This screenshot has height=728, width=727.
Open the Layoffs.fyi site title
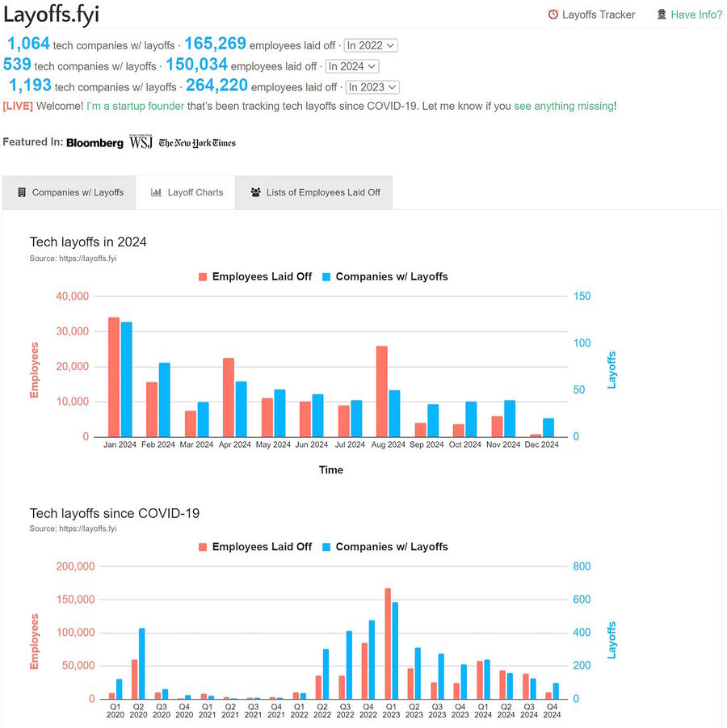[51, 15]
